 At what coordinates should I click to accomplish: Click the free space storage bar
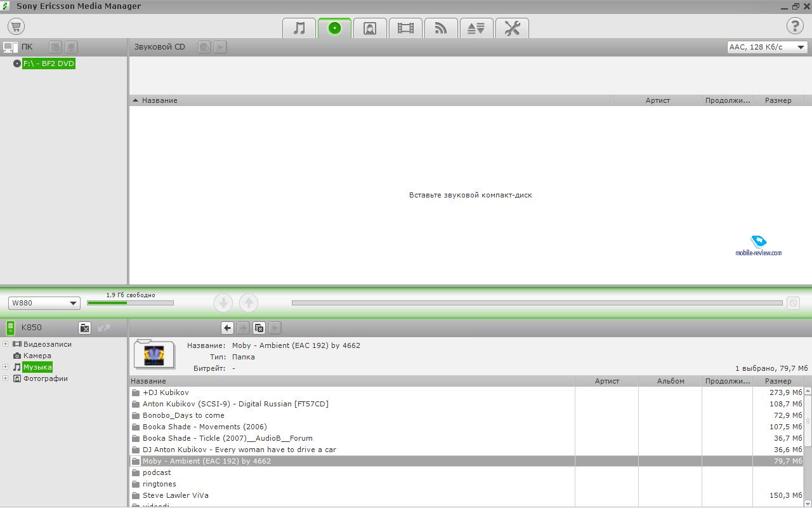point(130,303)
